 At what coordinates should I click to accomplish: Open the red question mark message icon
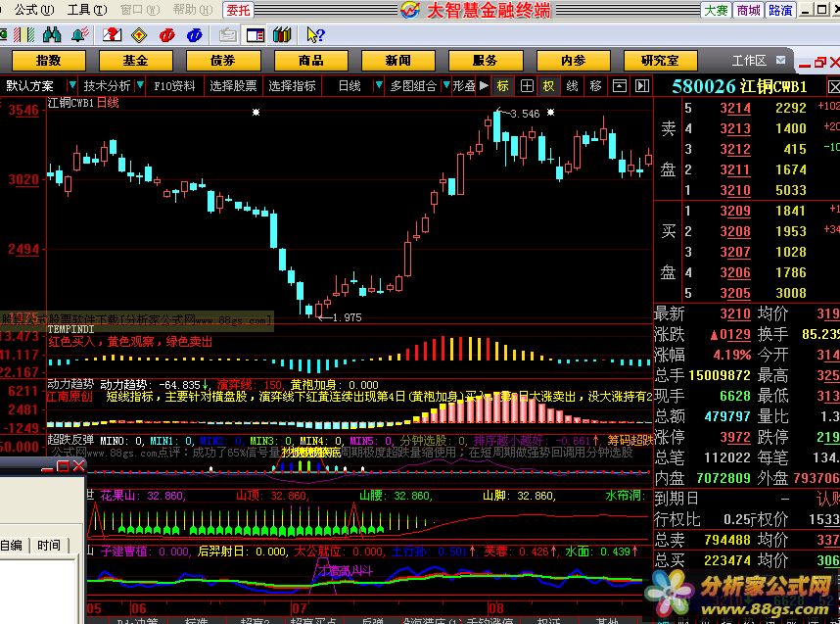[x=112, y=35]
